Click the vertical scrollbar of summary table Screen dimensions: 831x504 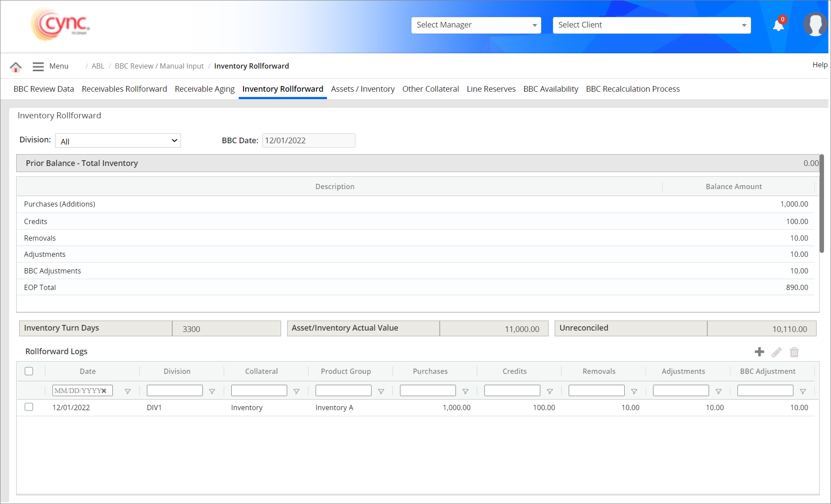822,203
